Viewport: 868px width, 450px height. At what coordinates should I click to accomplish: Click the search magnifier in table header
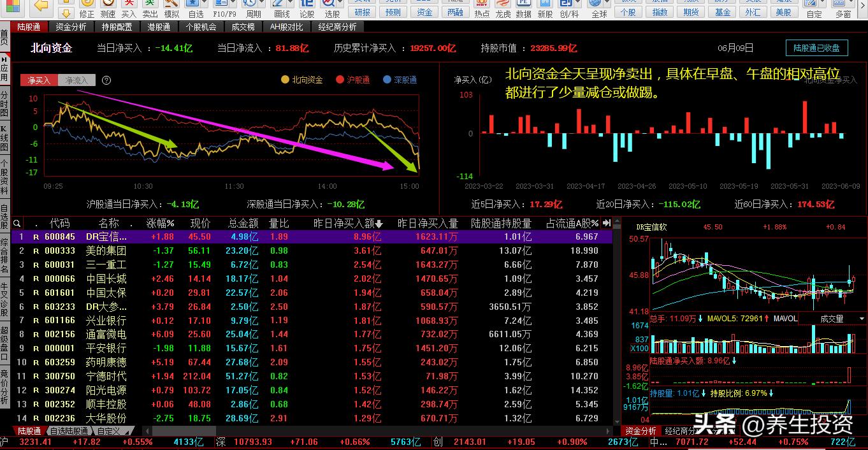click(17, 224)
